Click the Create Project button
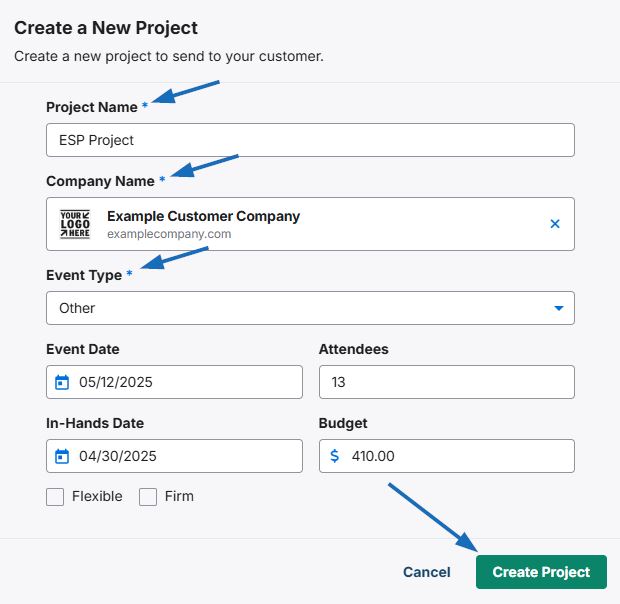 click(x=541, y=572)
